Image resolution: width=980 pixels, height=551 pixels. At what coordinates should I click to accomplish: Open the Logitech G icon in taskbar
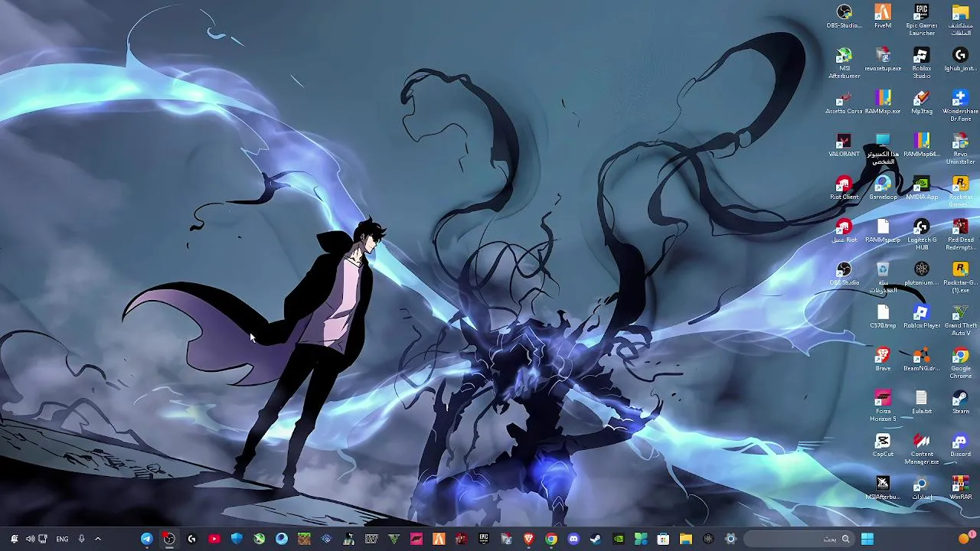[191, 539]
